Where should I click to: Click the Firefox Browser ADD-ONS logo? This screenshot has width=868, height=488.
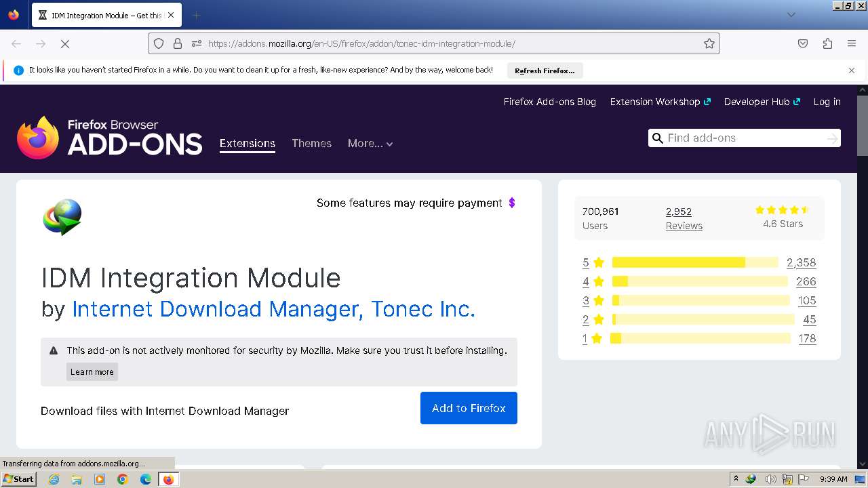pyautogui.click(x=110, y=138)
